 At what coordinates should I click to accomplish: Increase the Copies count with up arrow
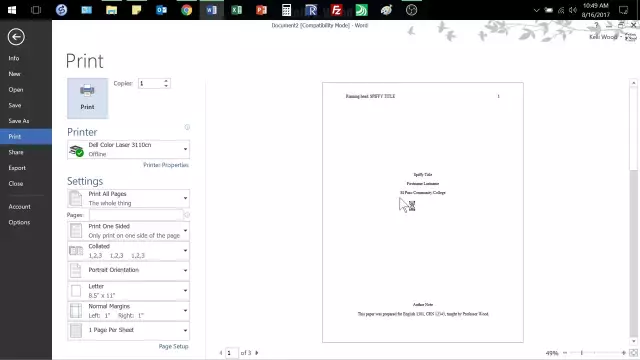pyautogui.click(x=166, y=81)
